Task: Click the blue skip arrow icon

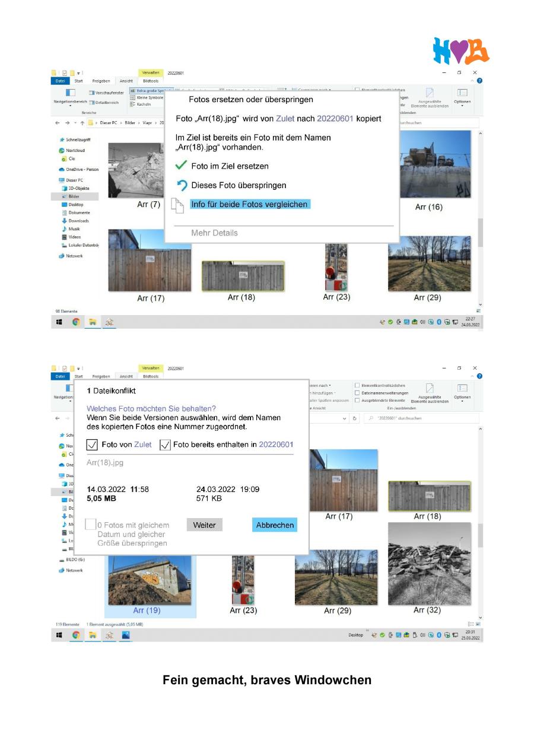Action: point(182,186)
